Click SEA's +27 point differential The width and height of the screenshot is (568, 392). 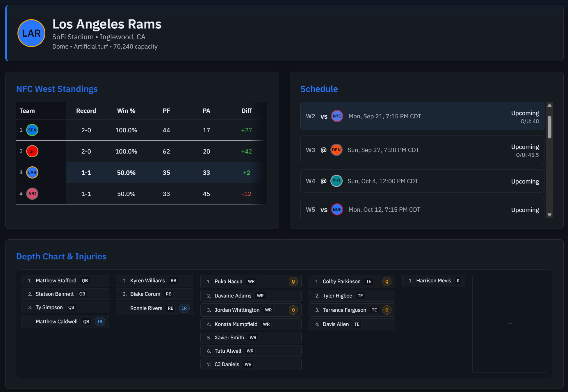247,130
